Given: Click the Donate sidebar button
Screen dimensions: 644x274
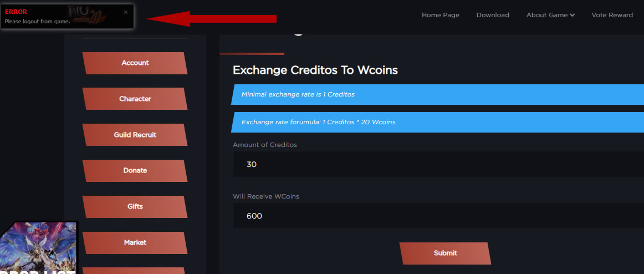Looking at the screenshot, I should click(x=135, y=171).
